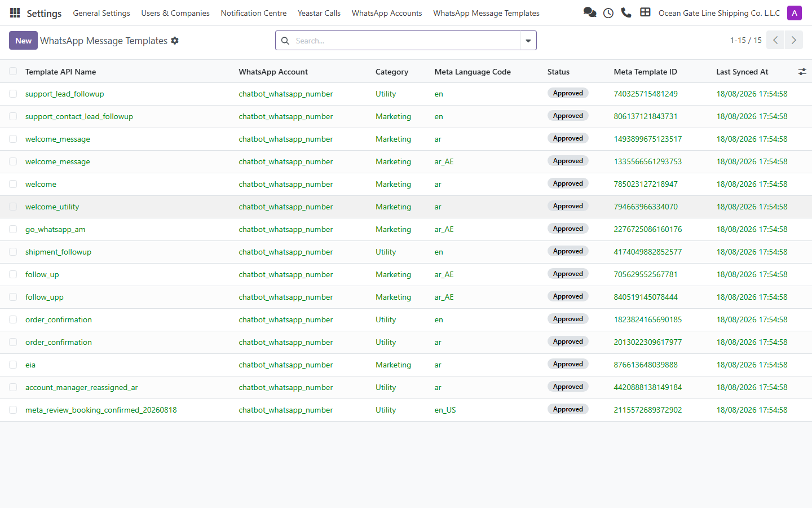
Task: Tick the shipment_followup row checkbox
Action: [13, 252]
